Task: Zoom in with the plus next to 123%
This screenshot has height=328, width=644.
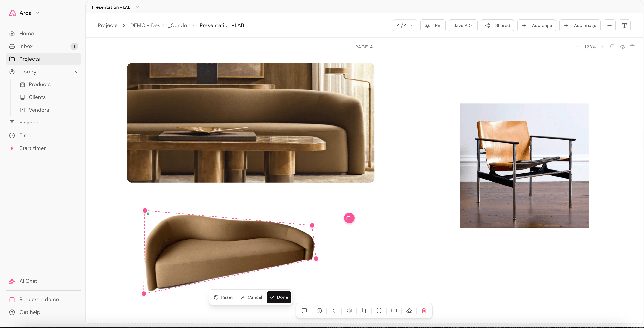Action: [x=603, y=47]
